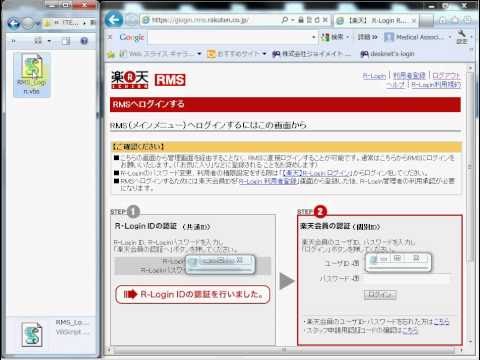The height and width of the screenshot is (360, 480).
Task: Click the favorites star icon
Action: click(x=111, y=54)
